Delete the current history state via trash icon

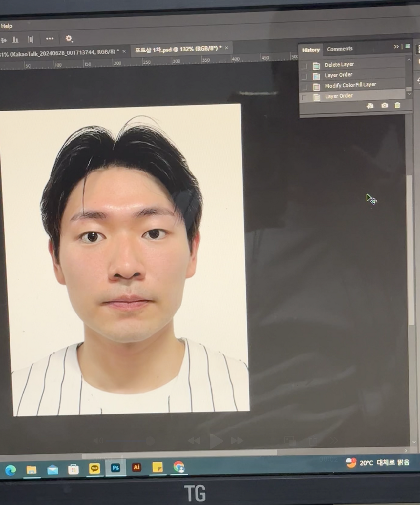[x=397, y=105]
